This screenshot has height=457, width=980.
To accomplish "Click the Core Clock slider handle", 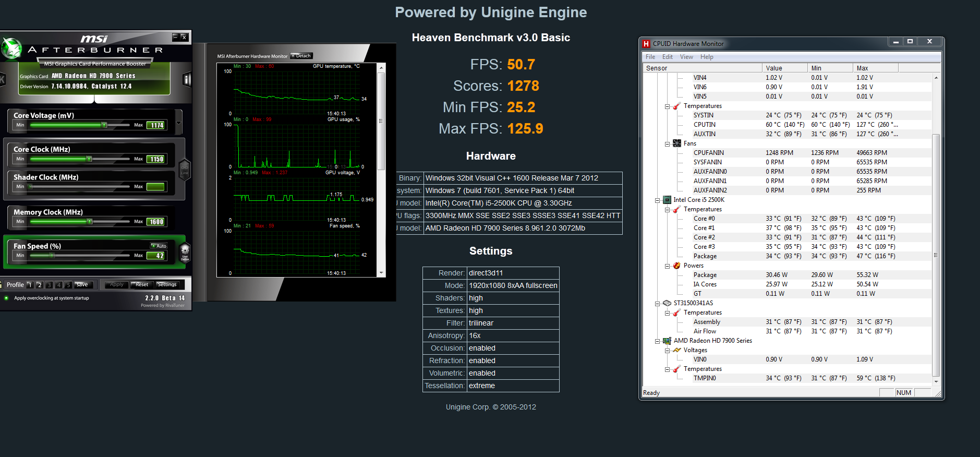I will [x=89, y=159].
